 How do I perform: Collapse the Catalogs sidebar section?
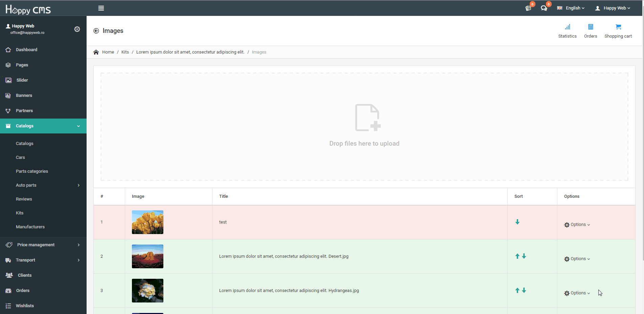pos(43,126)
